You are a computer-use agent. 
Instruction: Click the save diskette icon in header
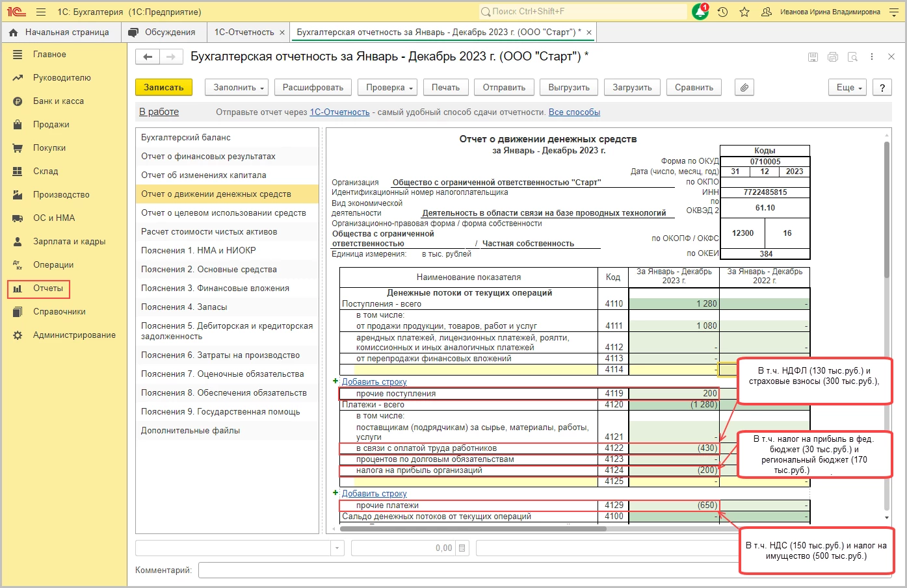click(813, 57)
